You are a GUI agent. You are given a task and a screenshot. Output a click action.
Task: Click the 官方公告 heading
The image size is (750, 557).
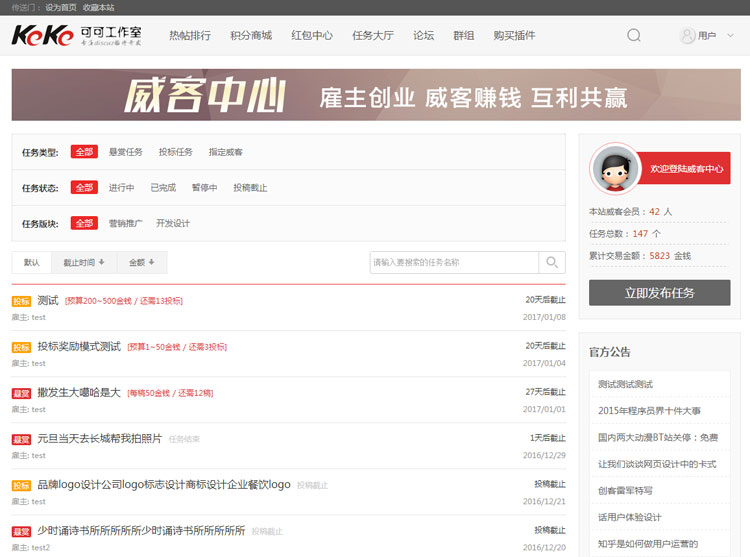(x=610, y=352)
